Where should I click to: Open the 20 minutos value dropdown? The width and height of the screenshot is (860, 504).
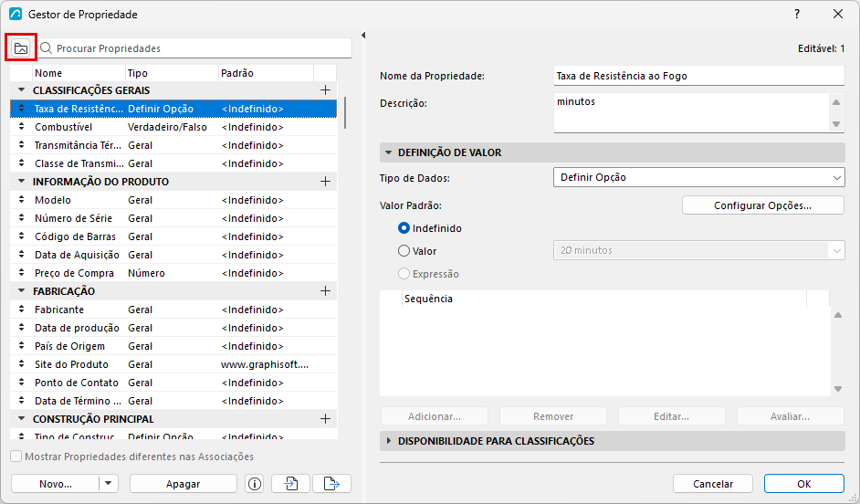[698, 250]
